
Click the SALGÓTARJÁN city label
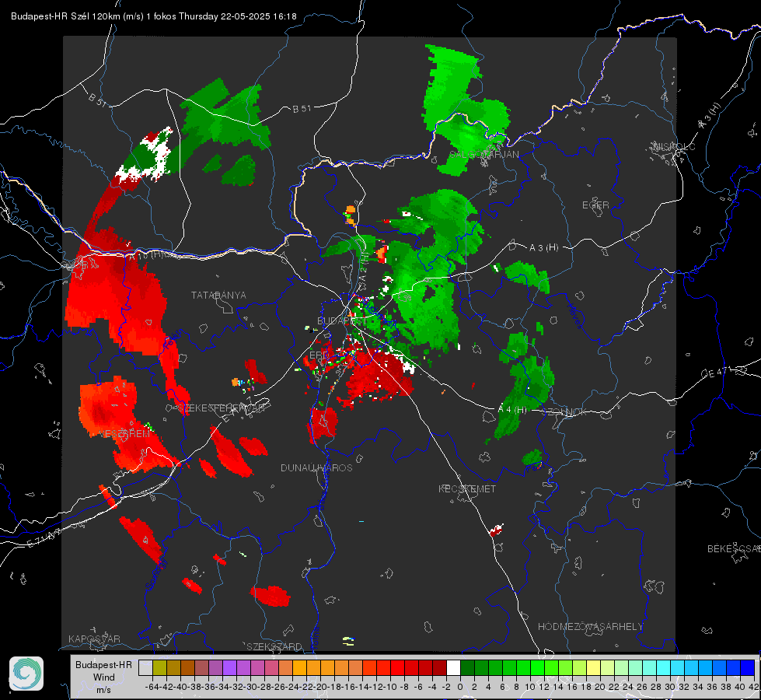tap(483, 155)
